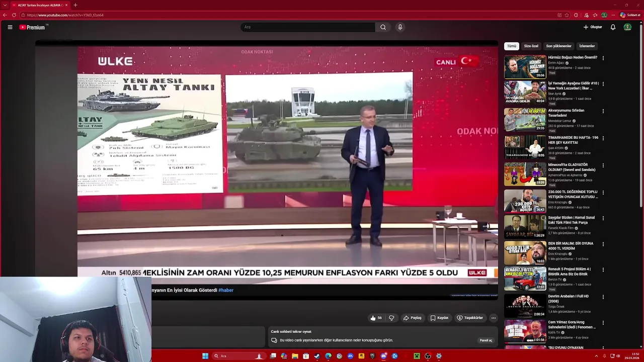644x362 pixels.
Task: Select the 'Size özel' filter chip
Action: tap(531, 46)
